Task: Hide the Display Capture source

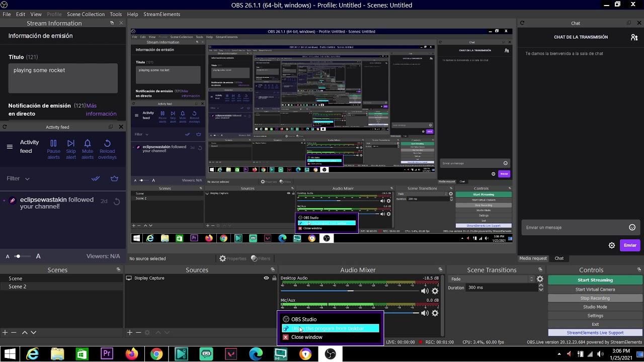Action: tap(266, 278)
